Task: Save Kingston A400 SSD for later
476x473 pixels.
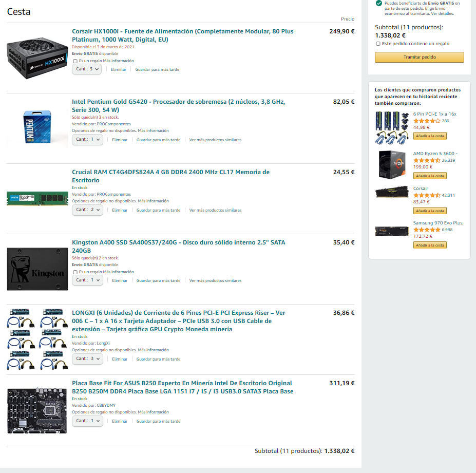Action: pos(159,280)
